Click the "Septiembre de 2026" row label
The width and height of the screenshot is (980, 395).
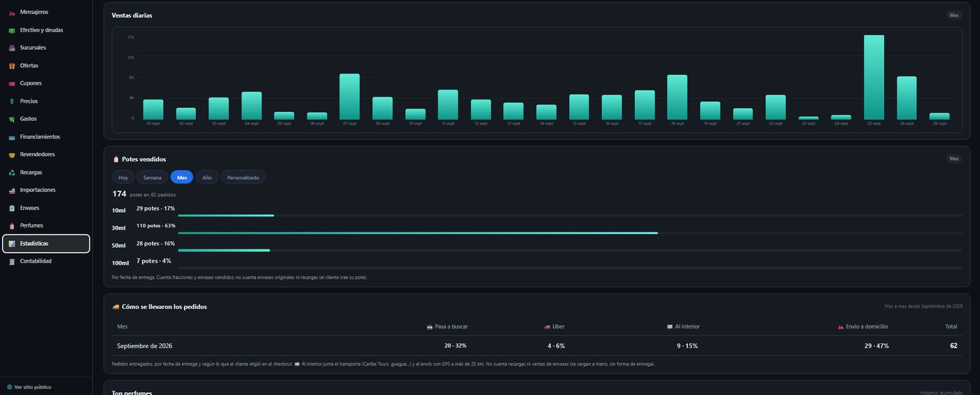point(144,346)
